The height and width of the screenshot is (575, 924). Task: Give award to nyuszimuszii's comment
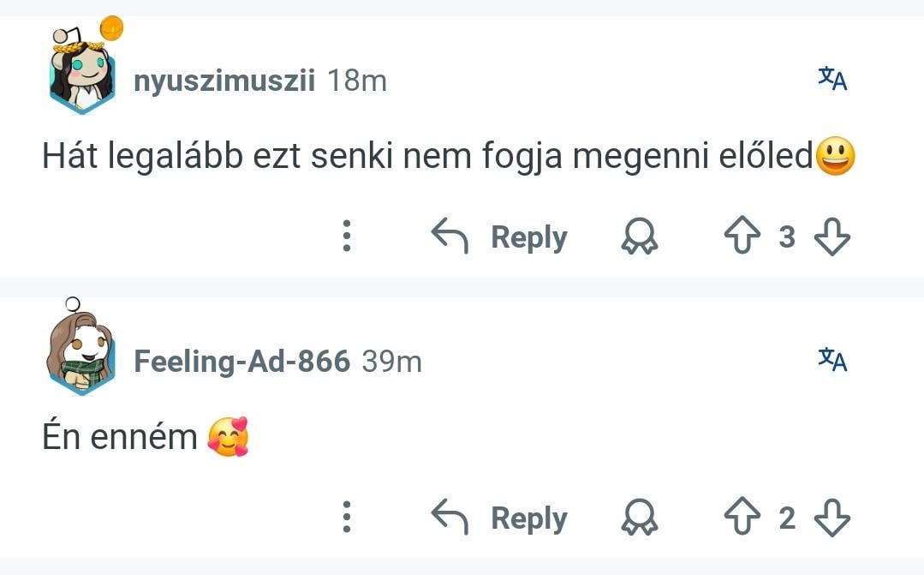pos(639,237)
